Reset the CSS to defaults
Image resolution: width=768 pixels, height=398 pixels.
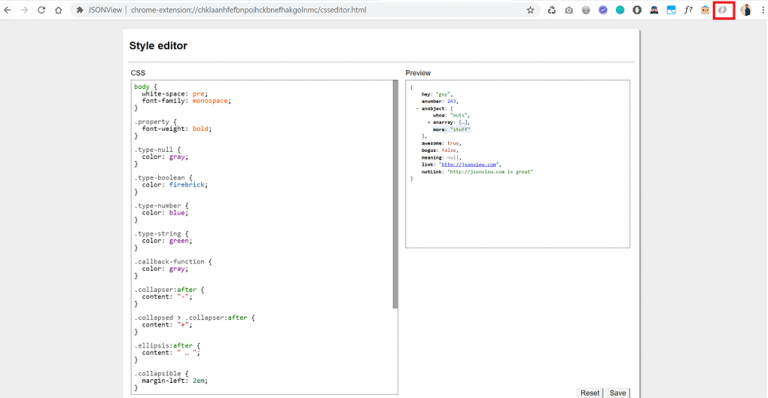tap(589, 393)
